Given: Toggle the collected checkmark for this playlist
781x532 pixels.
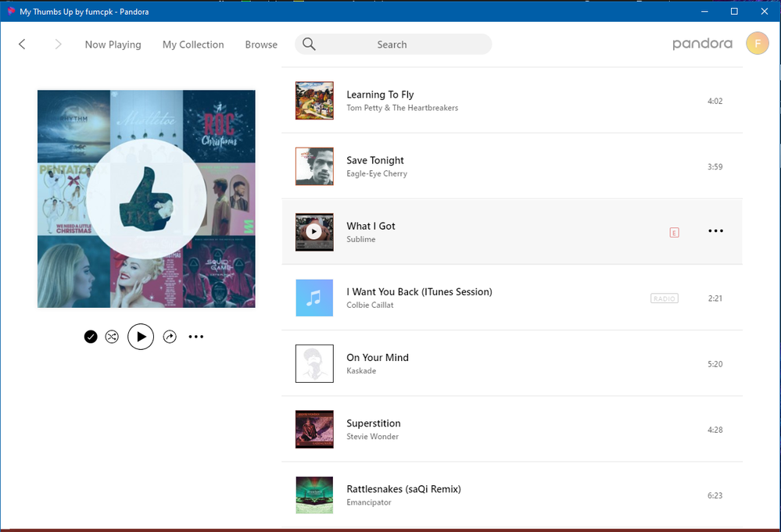Looking at the screenshot, I should coord(91,337).
